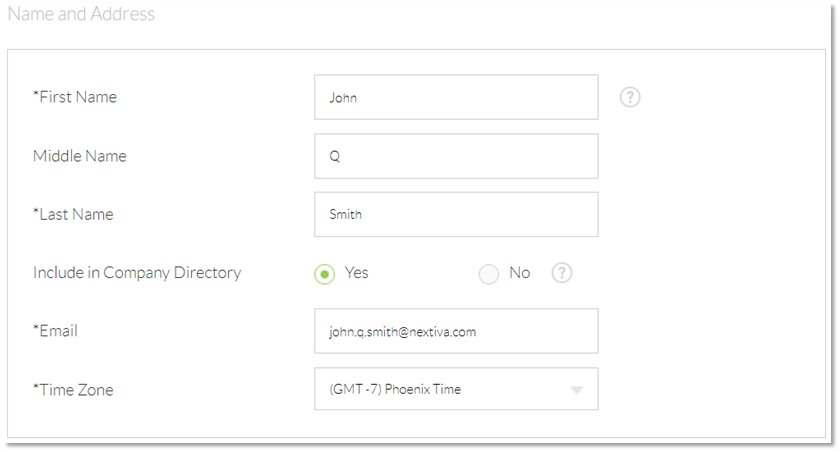Screen dimensions: 840x452
Task: Select Yes for Include in Company Directory
Action: [325, 274]
